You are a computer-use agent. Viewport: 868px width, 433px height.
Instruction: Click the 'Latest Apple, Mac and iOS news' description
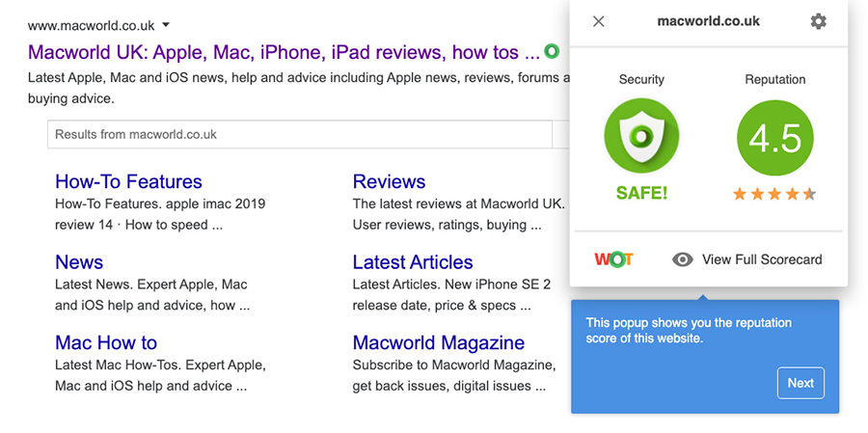point(298,89)
